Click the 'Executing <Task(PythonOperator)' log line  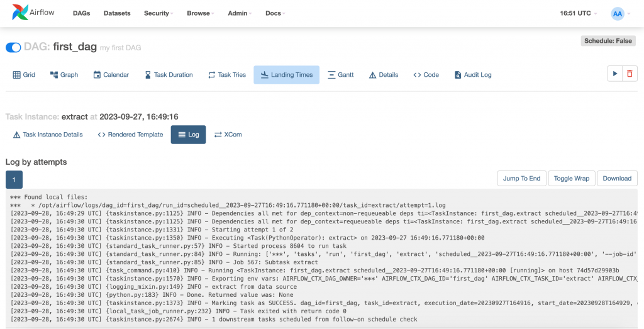247,238
